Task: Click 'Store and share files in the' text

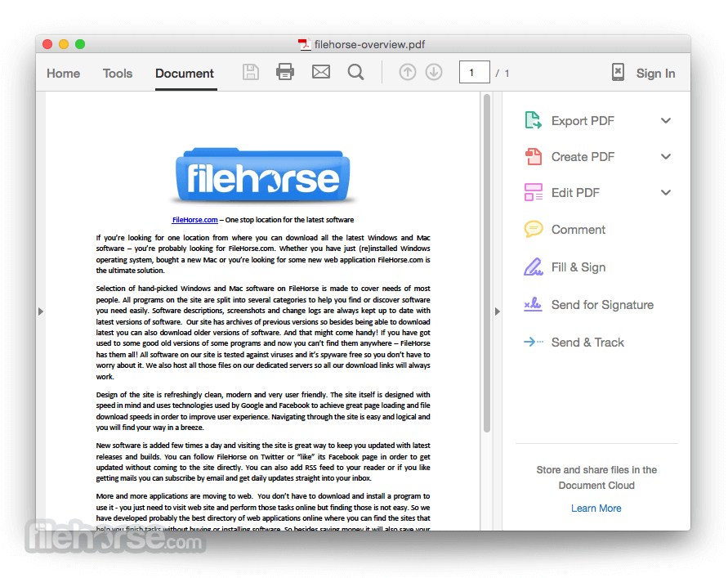Action: pos(596,470)
